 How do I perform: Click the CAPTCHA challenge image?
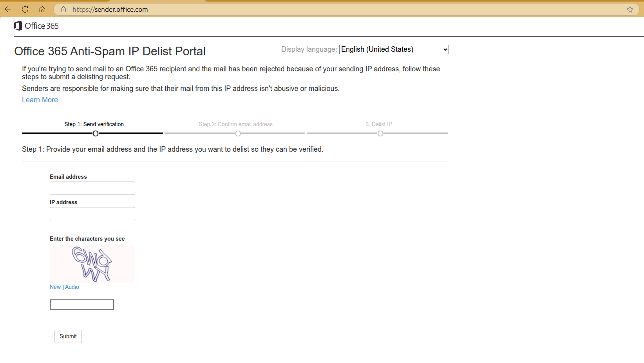pos(92,264)
